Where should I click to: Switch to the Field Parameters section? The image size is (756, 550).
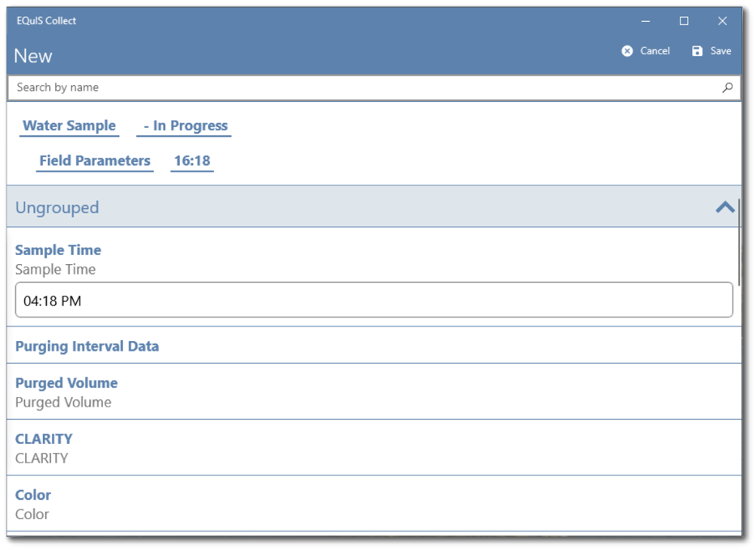[x=95, y=160]
